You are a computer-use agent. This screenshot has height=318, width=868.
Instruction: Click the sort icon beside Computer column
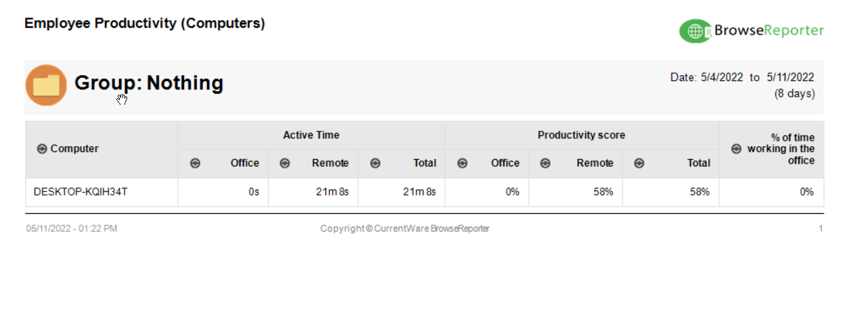[x=42, y=149]
